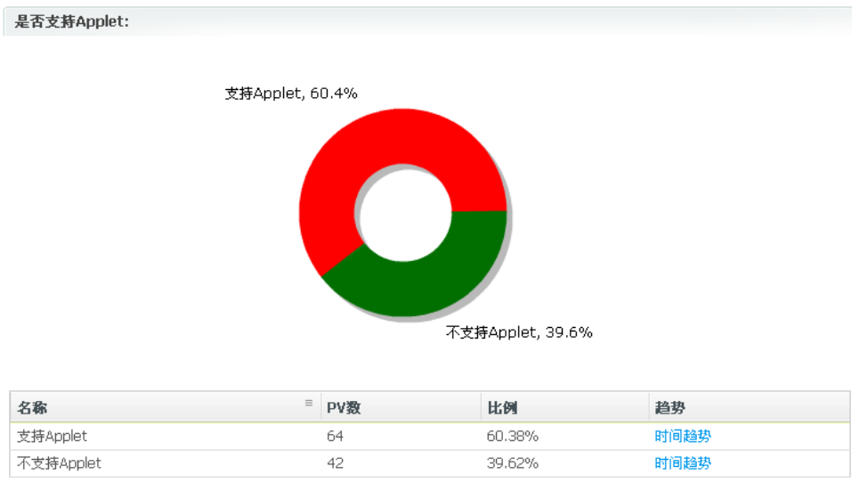The width and height of the screenshot is (868, 483).
Task: Click PV value 64 in table
Action: click(x=335, y=437)
